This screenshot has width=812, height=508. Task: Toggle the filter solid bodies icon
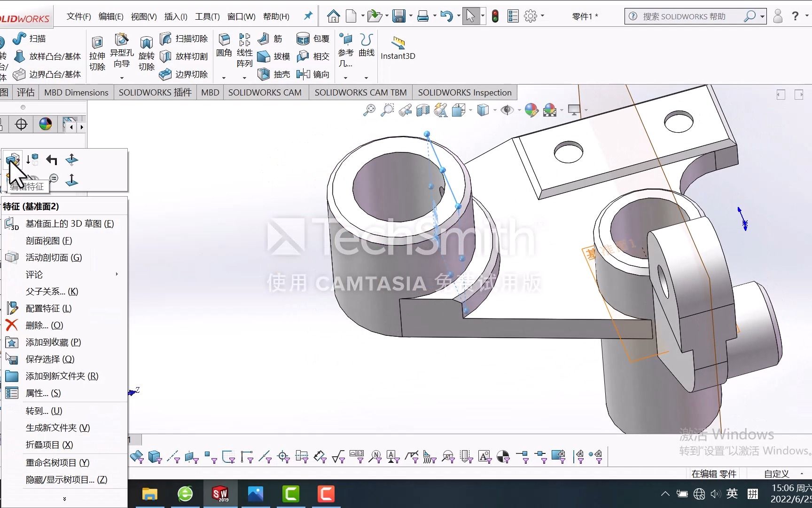[155, 456]
